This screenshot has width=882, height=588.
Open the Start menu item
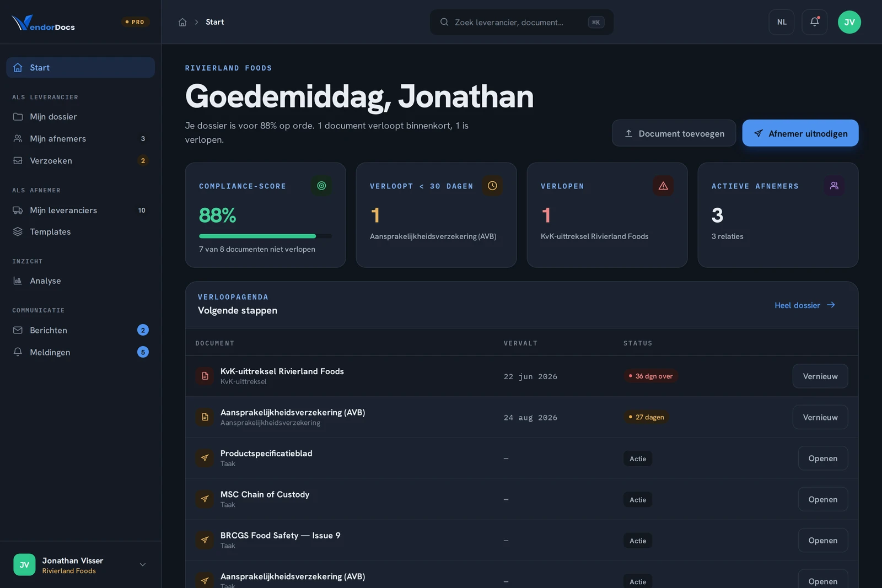(80, 67)
